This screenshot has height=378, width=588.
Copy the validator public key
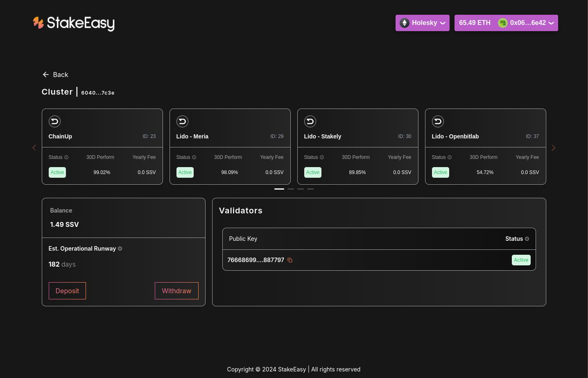[x=290, y=260]
